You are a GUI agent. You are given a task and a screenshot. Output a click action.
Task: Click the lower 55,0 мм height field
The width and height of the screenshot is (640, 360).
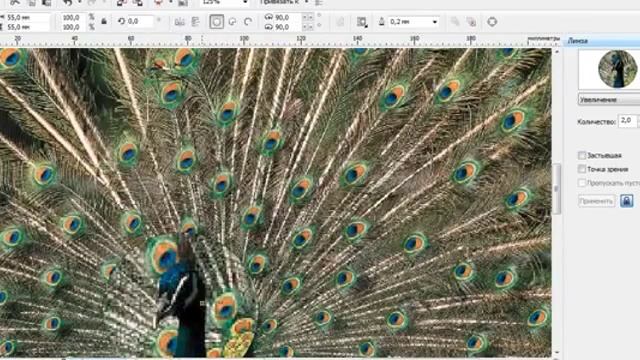tap(27, 27)
